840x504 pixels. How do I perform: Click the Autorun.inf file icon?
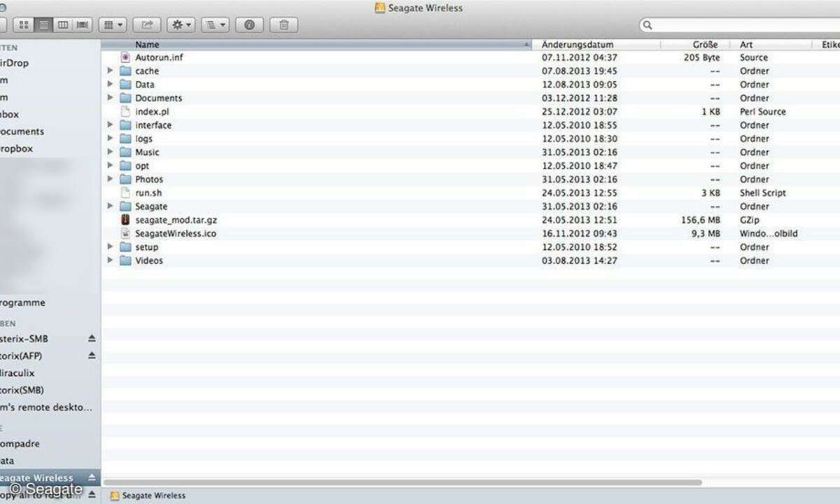click(x=125, y=57)
